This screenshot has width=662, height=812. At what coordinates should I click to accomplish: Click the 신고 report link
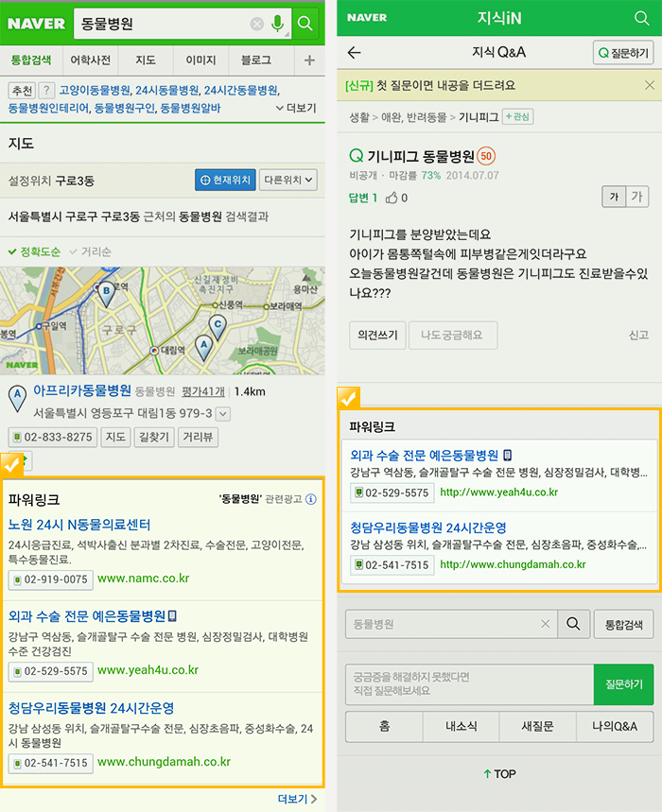638,335
